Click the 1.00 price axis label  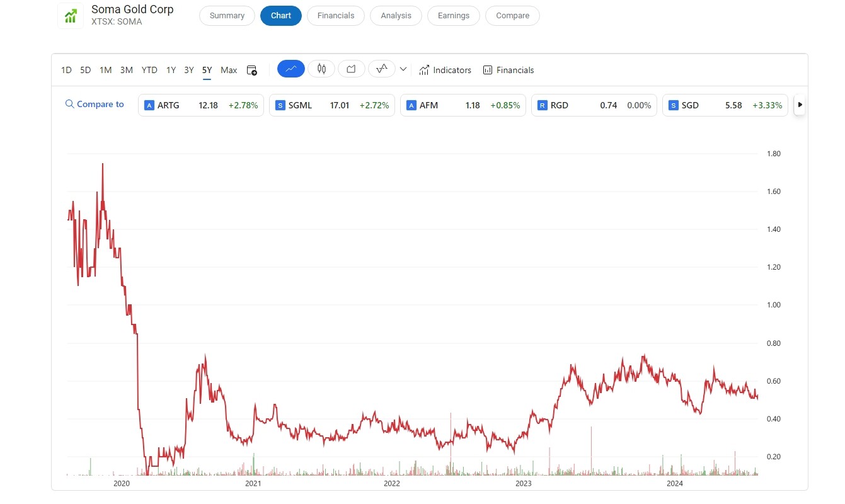[x=773, y=305]
